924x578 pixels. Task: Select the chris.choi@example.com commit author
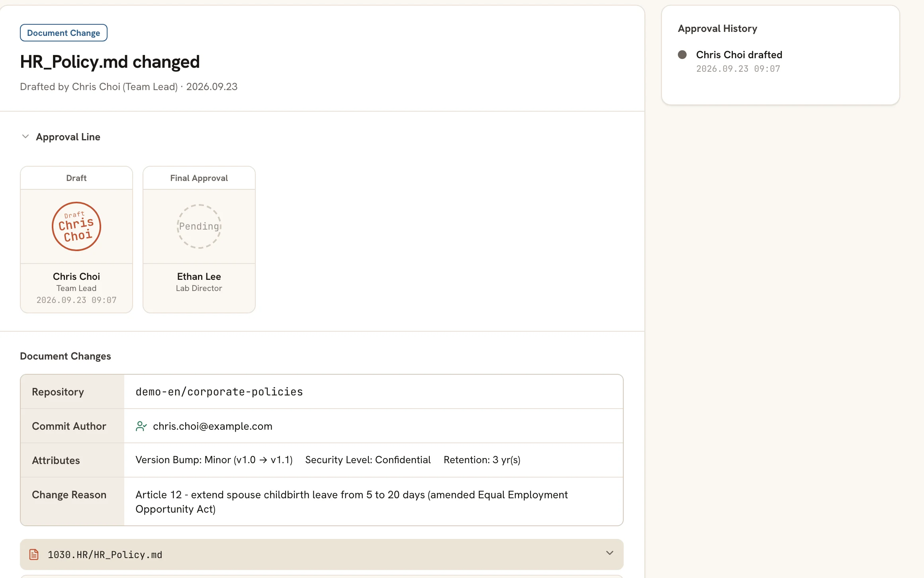click(213, 426)
